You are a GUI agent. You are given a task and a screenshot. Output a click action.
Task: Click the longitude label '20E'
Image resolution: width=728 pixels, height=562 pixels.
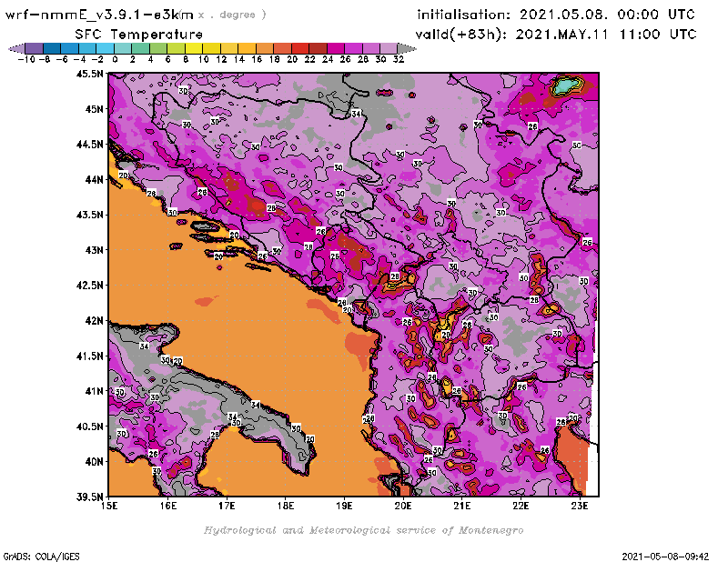point(403,506)
